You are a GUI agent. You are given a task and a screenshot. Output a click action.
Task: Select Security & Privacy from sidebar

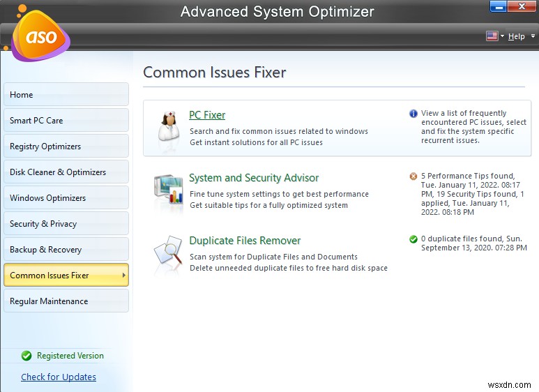pos(66,224)
